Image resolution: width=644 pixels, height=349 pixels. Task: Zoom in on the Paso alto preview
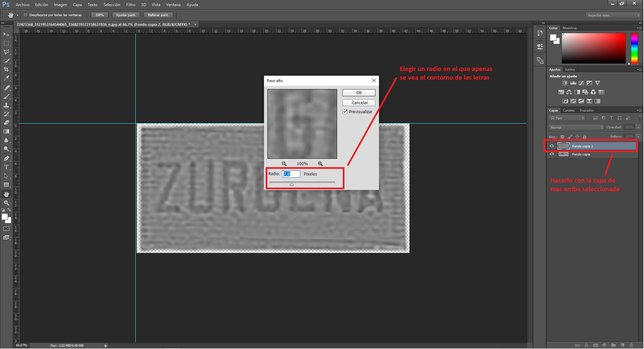pos(320,164)
